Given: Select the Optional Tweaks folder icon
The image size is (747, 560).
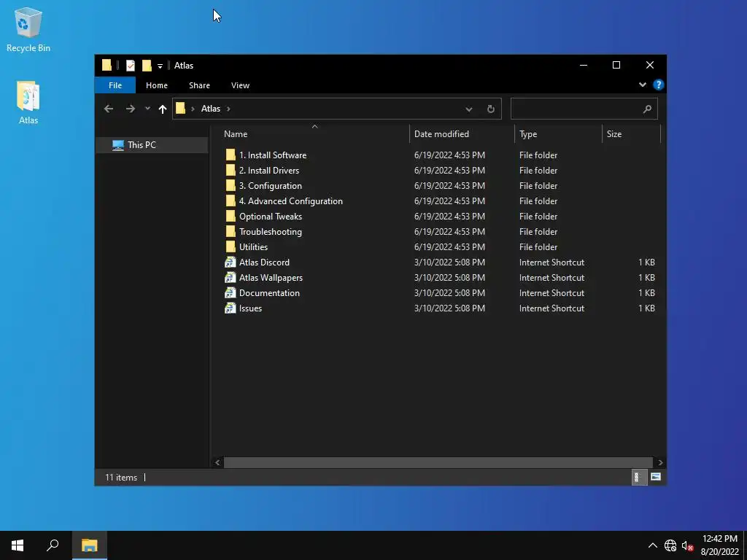Looking at the screenshot, I should (231, 216).
